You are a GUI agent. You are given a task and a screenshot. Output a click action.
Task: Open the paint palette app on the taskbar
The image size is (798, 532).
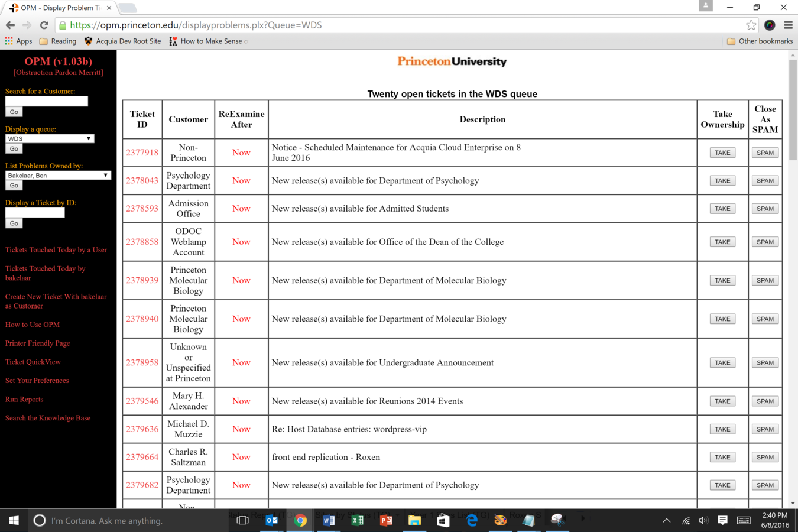pos(500,520)
